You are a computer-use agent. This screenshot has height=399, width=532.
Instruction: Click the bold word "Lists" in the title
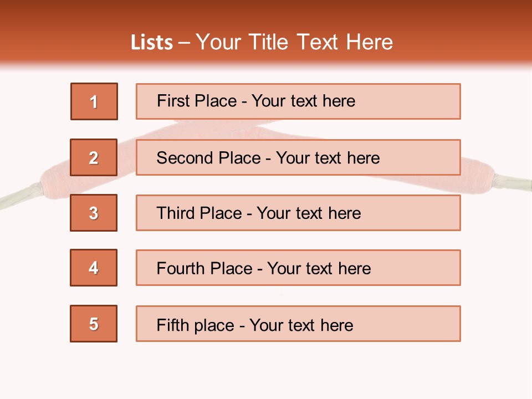[x=151, y=43]
